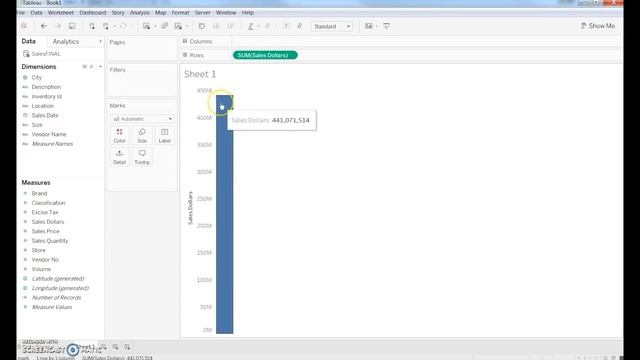The width and height of the screenshot is (640, 360).
Task: Click the New Worksheet tab icon at bottom
Action: [x=104, y=347]
